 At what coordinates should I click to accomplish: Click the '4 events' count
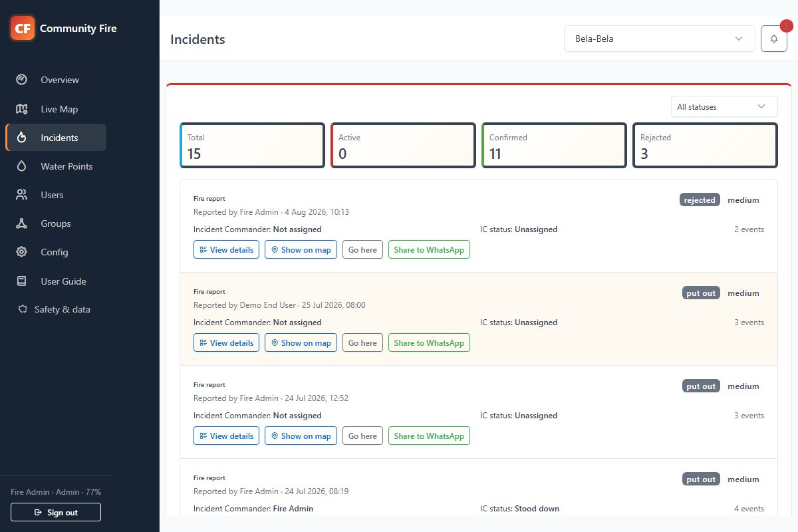[749, 509]
